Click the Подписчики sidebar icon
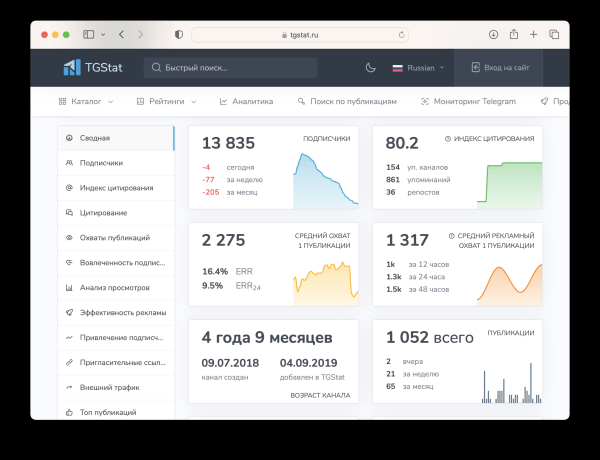 [69, 162]
